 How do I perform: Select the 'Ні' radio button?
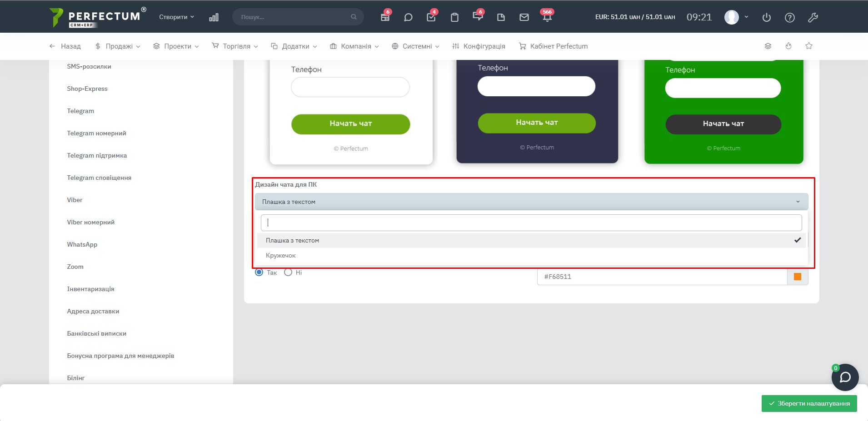288,272
